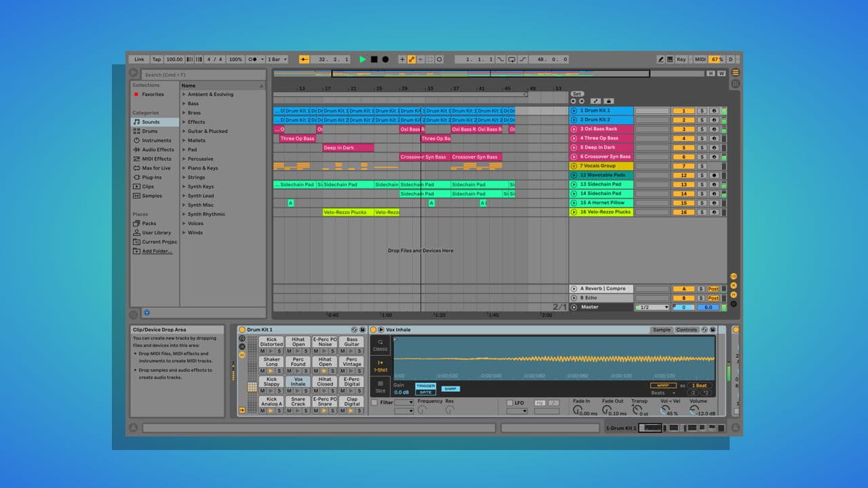
Task: Click the Tap tempo button
Action: pyautogui.click(x=157, y=60)
